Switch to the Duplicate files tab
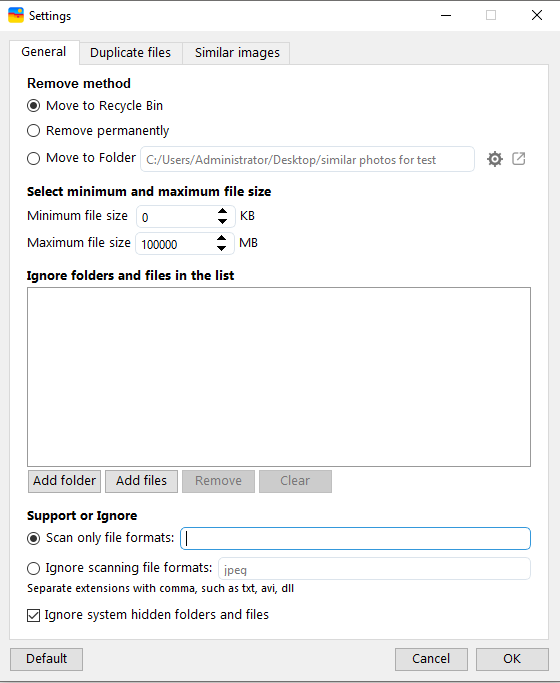 [131, 53]
